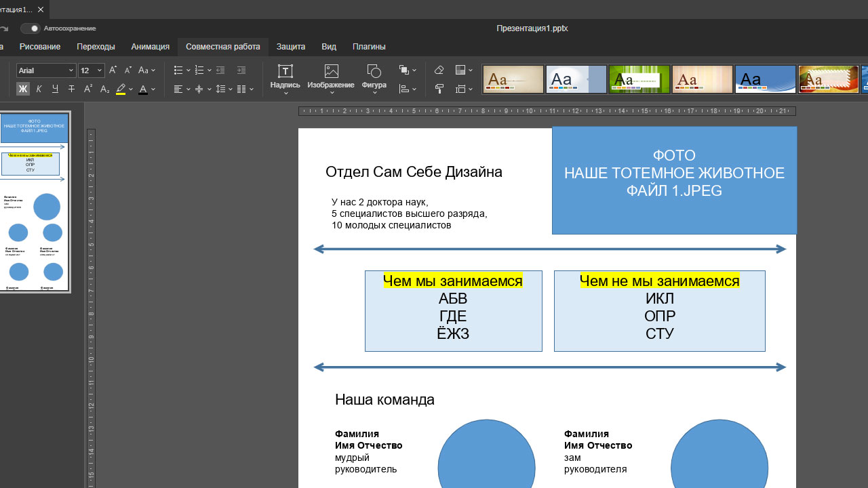The height and width of the screenshot is (488, 868).
Task: Open horizontal text alignment options
Action: click(182, 89)
